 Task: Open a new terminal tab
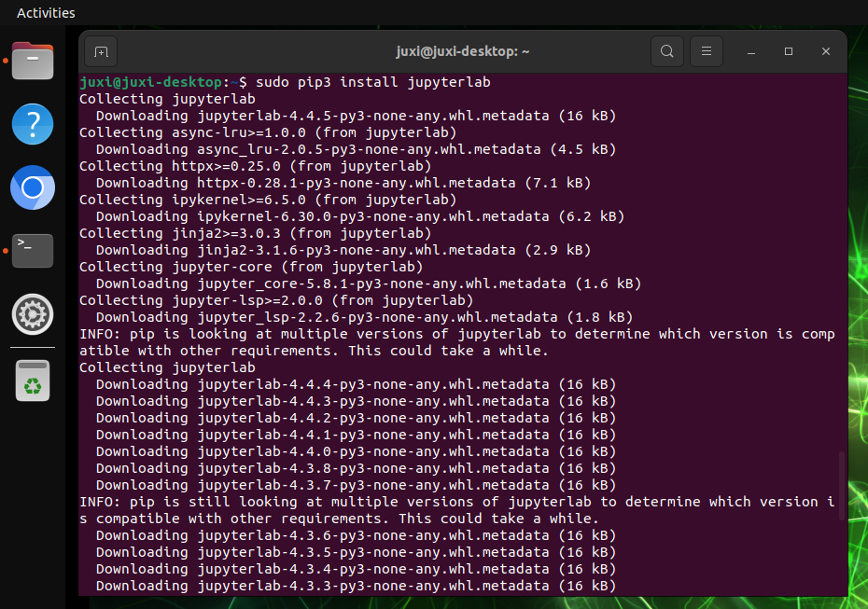coord(101,51)
